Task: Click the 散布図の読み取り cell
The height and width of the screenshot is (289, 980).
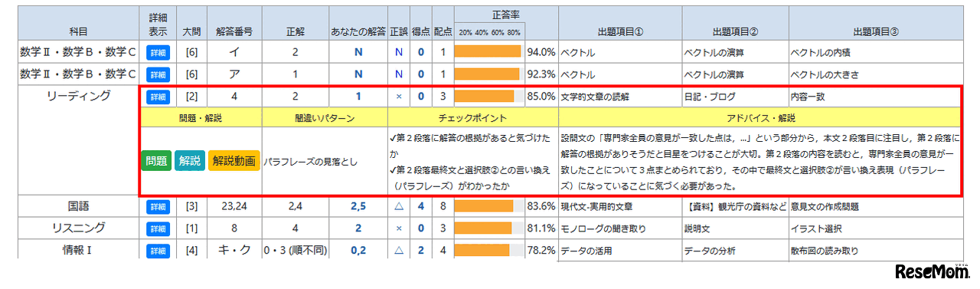Action: click(x=875, y=250)
